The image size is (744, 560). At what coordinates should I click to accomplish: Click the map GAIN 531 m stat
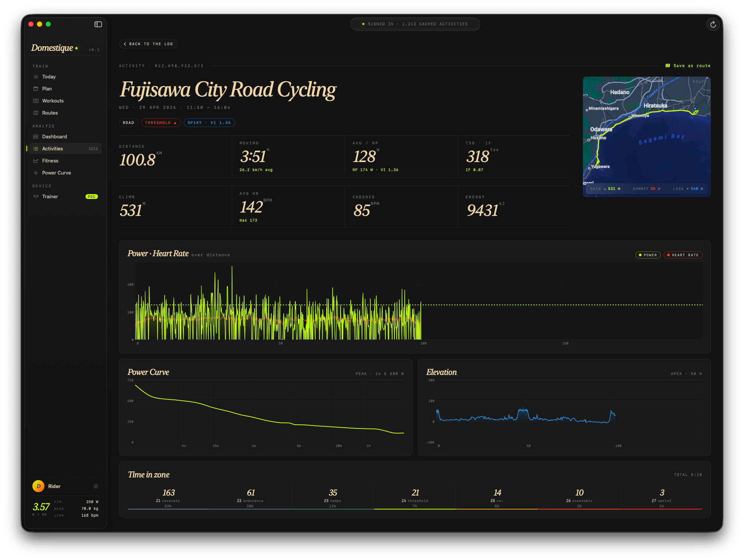605,189
